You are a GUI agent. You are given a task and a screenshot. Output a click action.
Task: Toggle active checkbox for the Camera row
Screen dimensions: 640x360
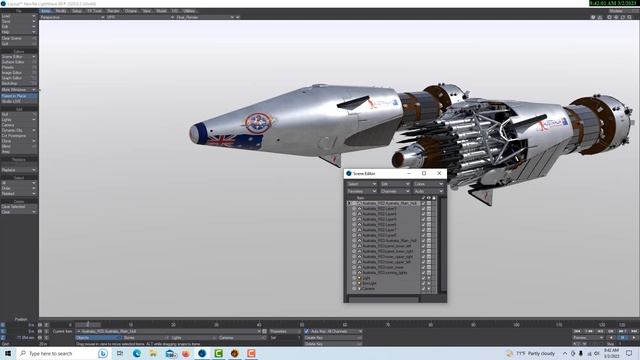423,289
